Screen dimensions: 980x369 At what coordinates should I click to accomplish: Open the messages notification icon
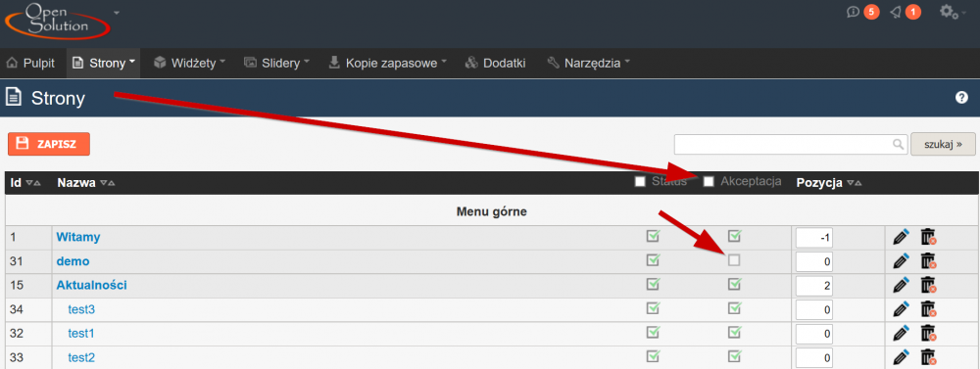[x=853, y=12]
